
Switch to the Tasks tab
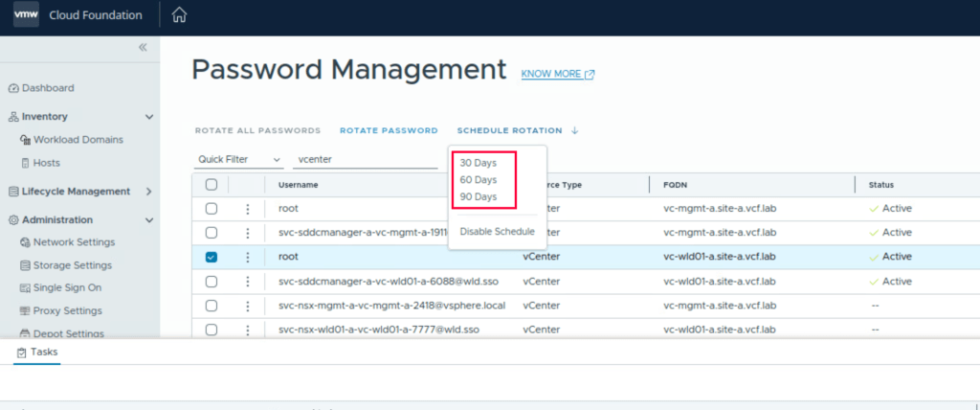click(37, 353)
